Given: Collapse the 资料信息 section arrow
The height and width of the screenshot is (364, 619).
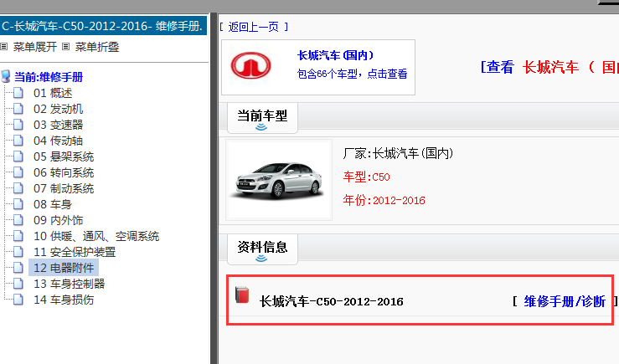Looking at the screenshot, I should [x=261, y=259].
